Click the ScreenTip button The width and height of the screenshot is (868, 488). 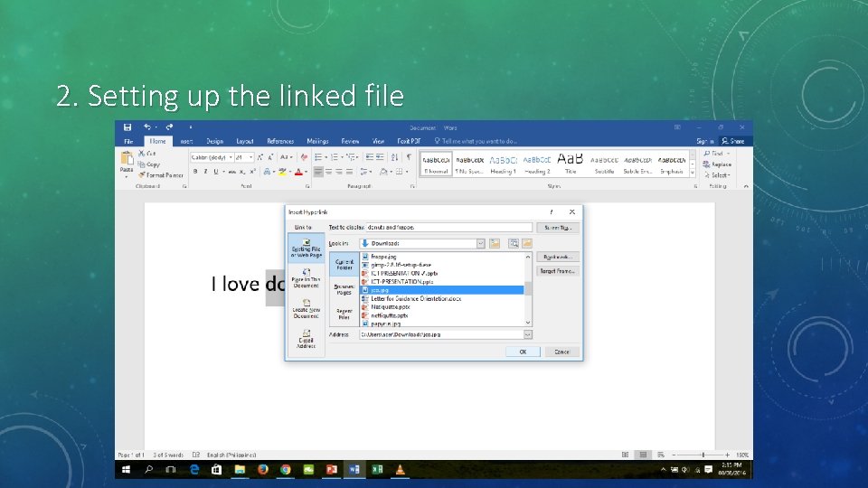coord(558,228)
